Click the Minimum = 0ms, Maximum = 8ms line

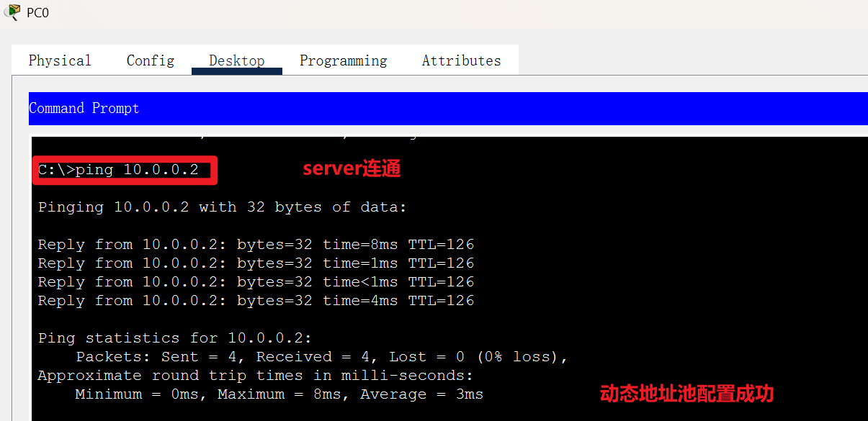coord(279,394)
